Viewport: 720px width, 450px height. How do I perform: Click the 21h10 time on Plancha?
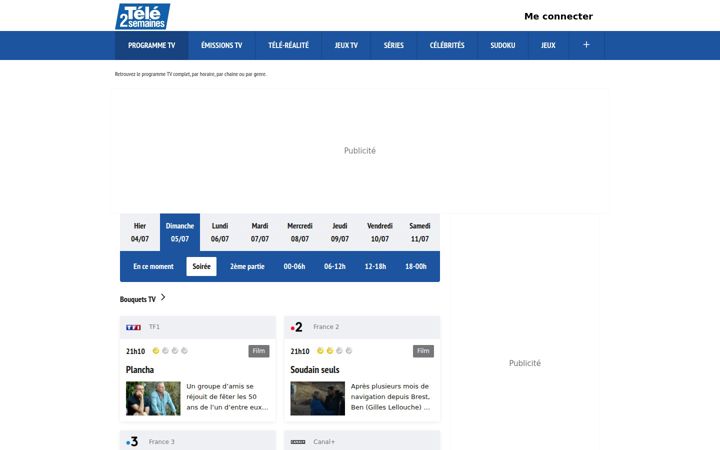tap(135, 351)
